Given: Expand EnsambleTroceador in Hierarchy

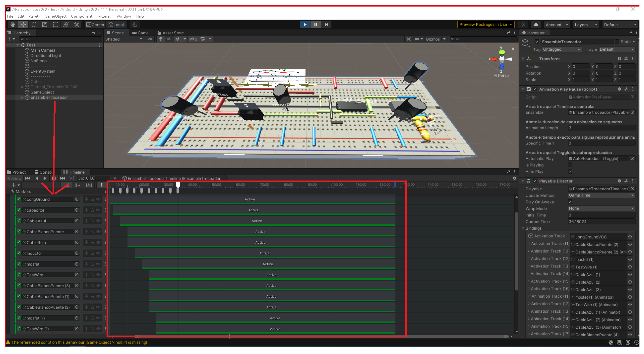Looking at the screenshot, I should (22, 97).
